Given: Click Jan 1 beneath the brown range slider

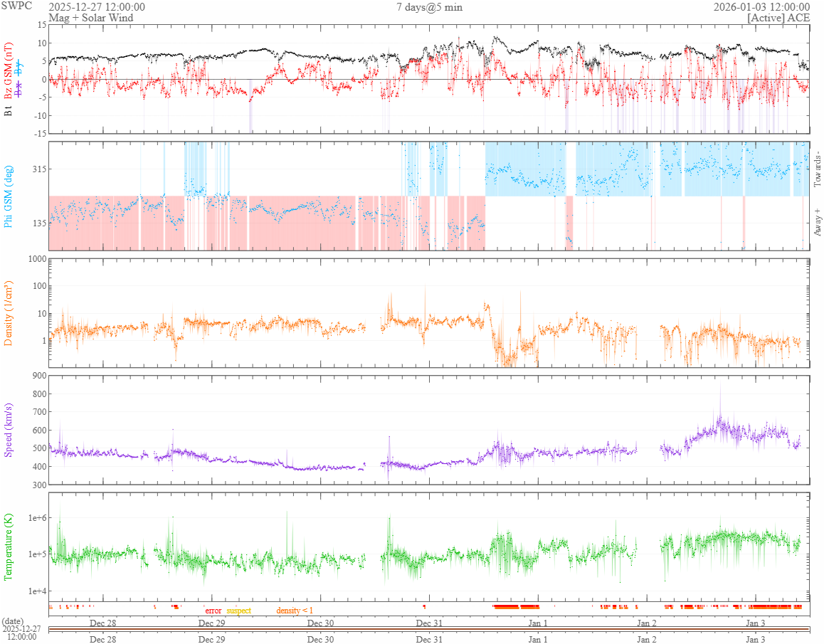Looking at the screenshot, I should click(x=538, y=639).
